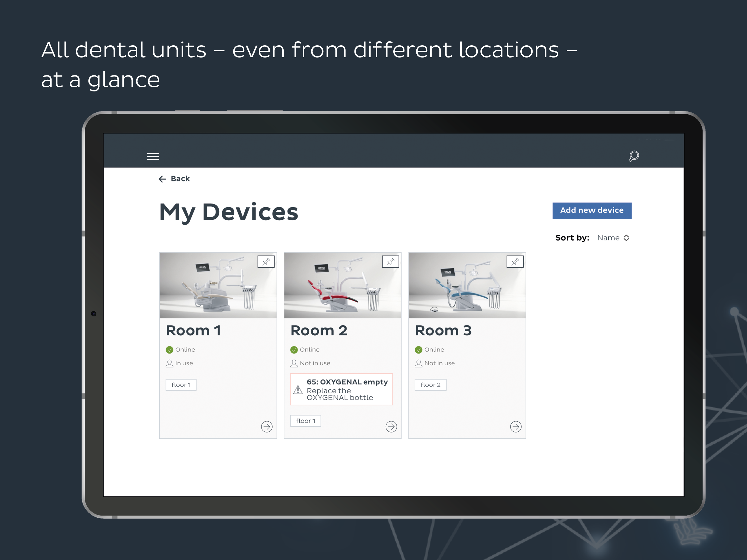Click Room 1 In use person icon
747x560 pixels.
point(170,364)
